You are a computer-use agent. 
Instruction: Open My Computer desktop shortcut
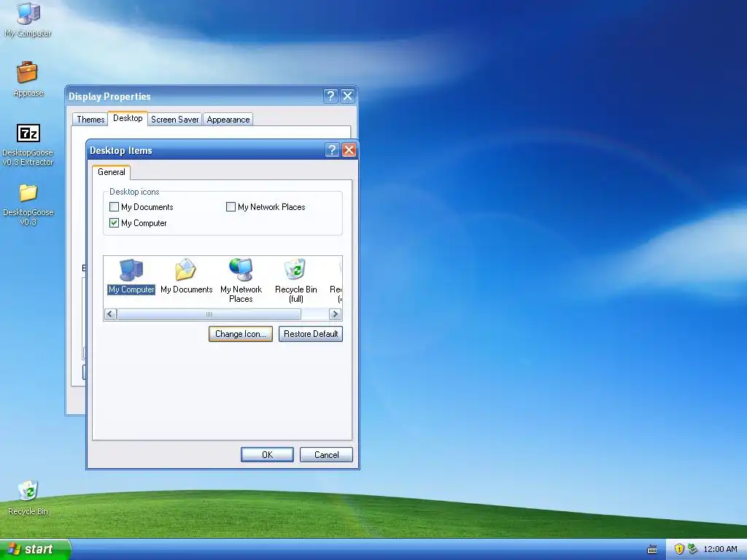pos(28,20)
